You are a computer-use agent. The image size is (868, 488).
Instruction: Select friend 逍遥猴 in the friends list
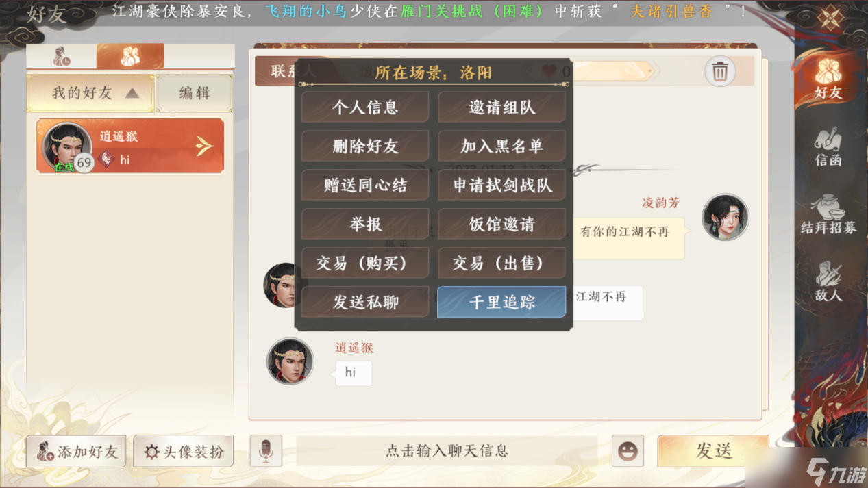click(130, 146)
